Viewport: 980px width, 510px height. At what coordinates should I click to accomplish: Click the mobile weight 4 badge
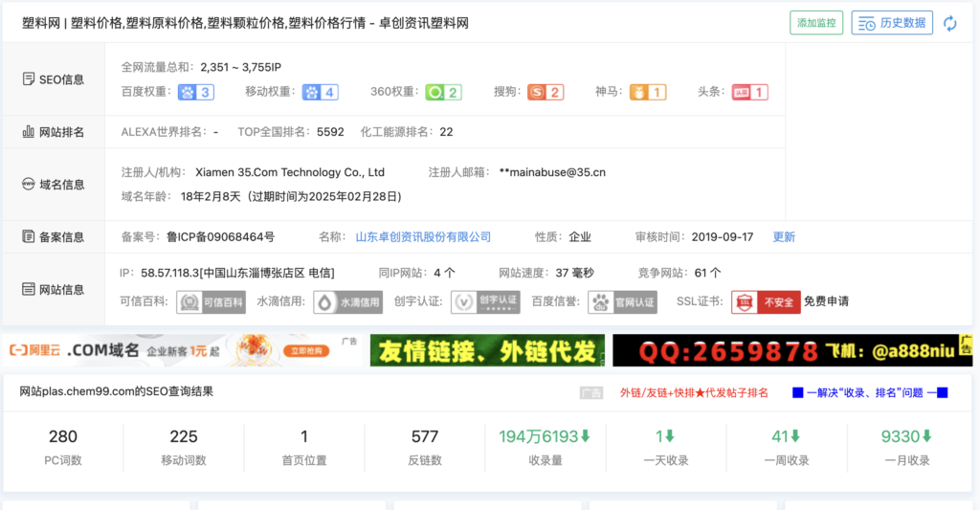321,93
